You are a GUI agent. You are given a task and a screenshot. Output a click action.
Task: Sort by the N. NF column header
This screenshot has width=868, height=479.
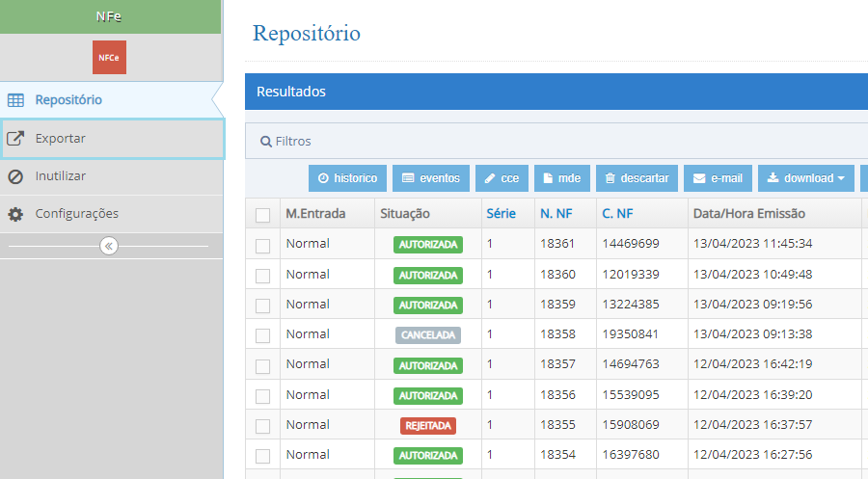pos(556,214)
